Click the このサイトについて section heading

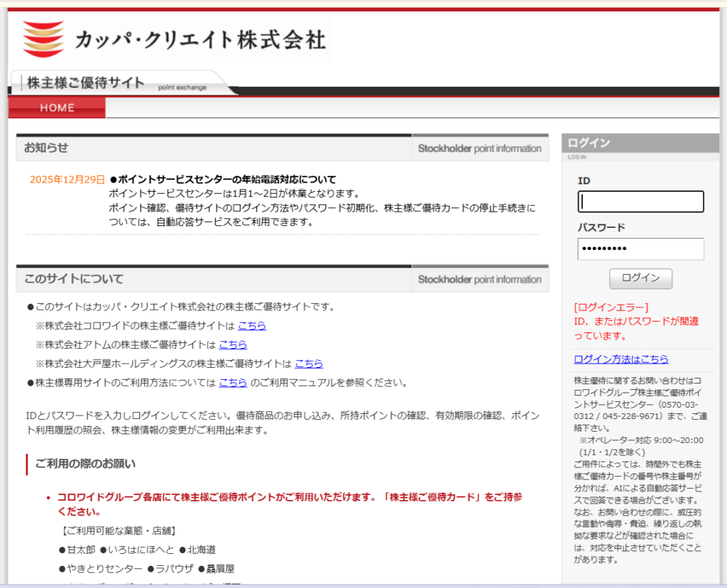point(74,279)
